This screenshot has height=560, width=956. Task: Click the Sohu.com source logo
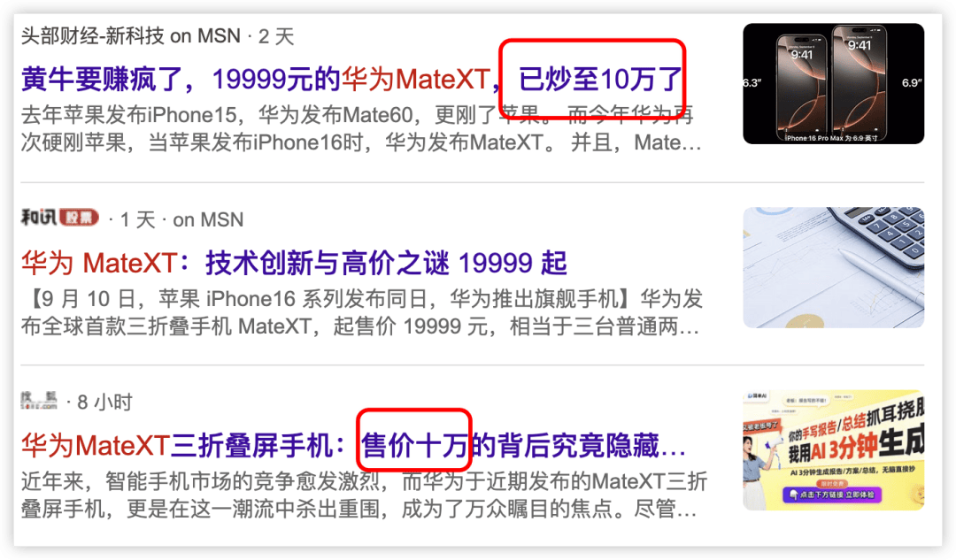[39, 401]
